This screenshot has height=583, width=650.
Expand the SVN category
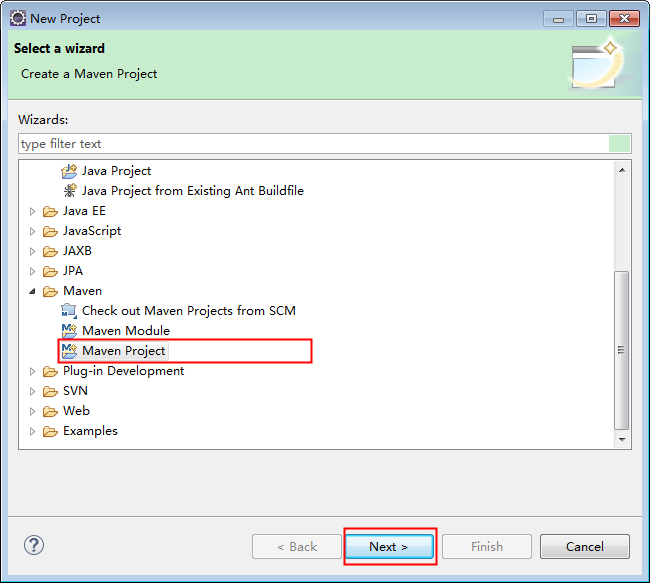[x=32, y=391]
